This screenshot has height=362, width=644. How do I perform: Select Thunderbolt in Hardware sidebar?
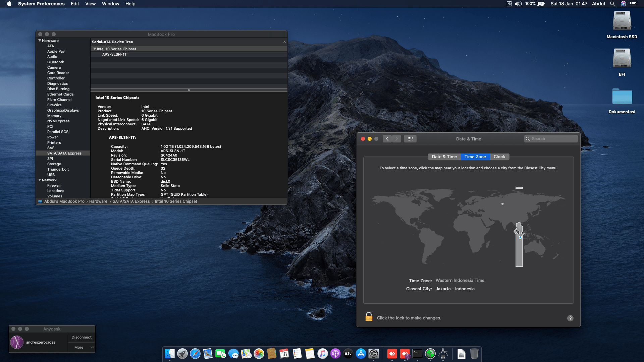click(58, 169)
